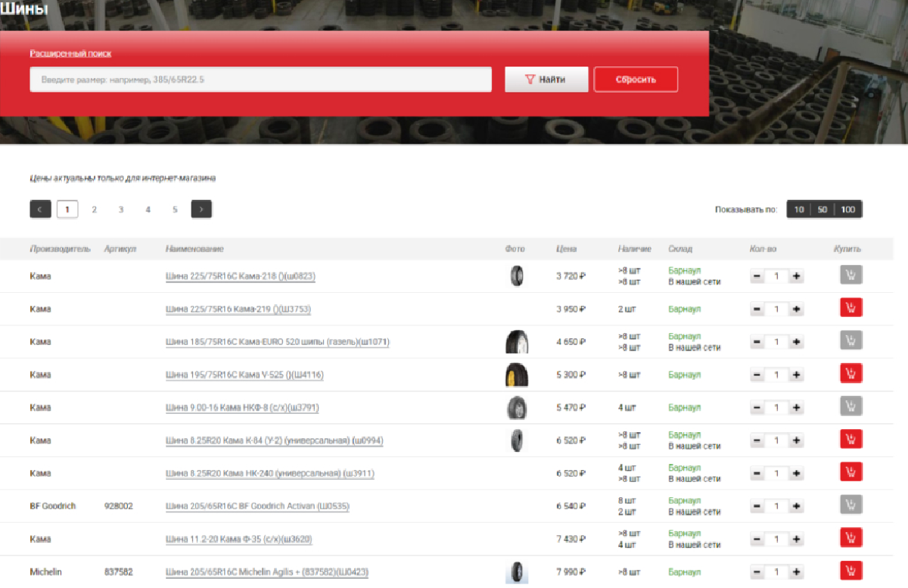Decrease quantity for Кама НКФ-8 tire
The width and height of the screenshot is (908, 588).
point(757,407)
